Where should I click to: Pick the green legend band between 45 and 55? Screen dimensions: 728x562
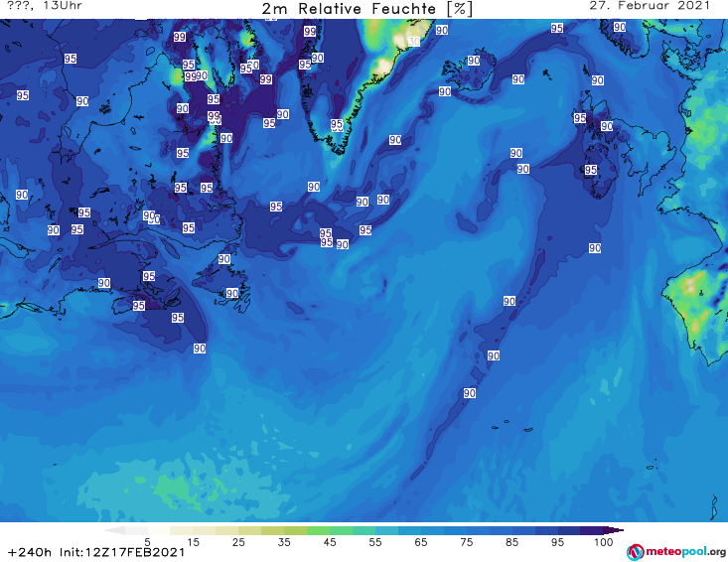click(x=353, y=530)
